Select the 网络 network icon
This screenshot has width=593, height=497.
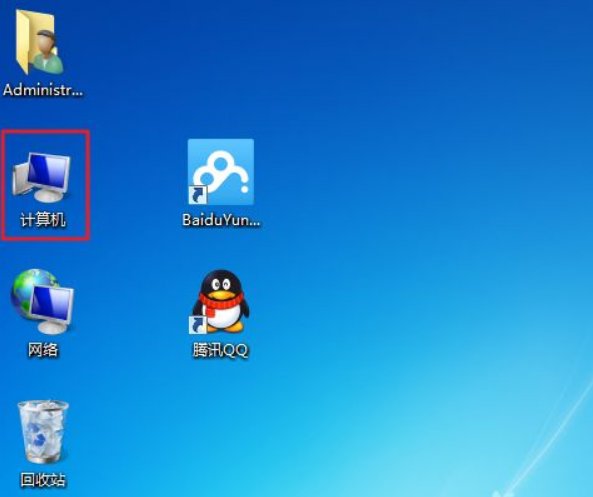coord(42,301)
